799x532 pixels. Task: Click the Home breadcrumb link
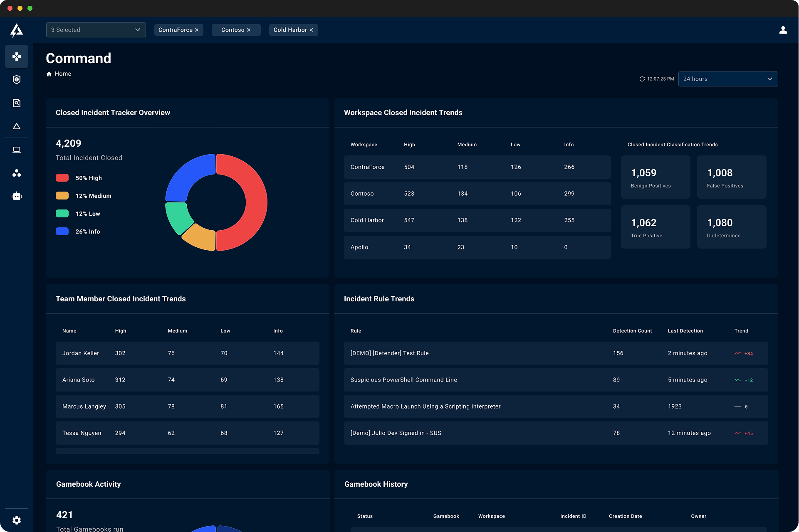coord(63,74)
